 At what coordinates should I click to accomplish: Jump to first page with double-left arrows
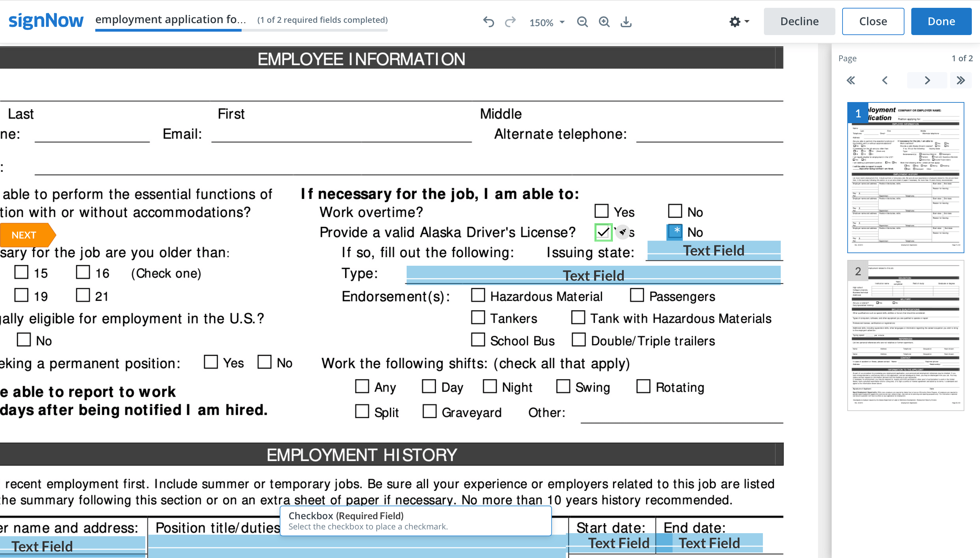[851, 81]
